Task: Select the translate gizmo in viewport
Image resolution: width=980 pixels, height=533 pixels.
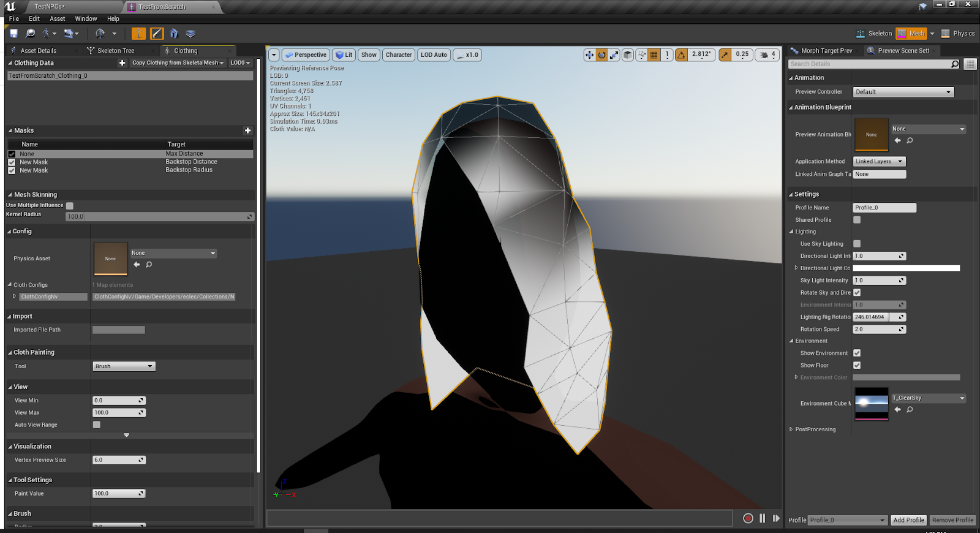Action: click(589, 55)
